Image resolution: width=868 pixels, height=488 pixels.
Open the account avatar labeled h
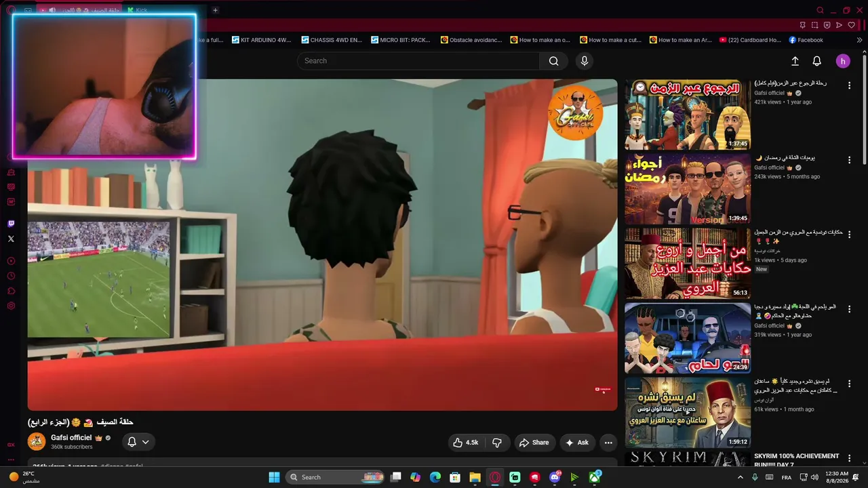843,61
